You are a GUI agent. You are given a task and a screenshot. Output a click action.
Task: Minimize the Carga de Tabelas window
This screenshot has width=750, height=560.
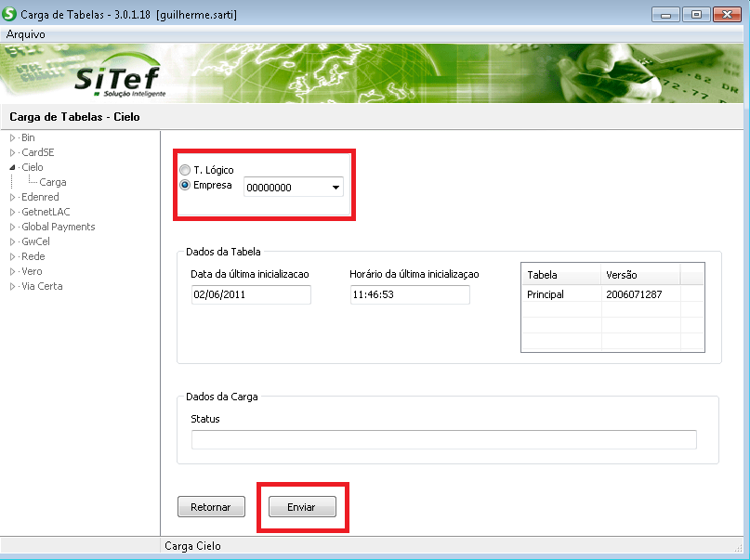coord(666,15)
